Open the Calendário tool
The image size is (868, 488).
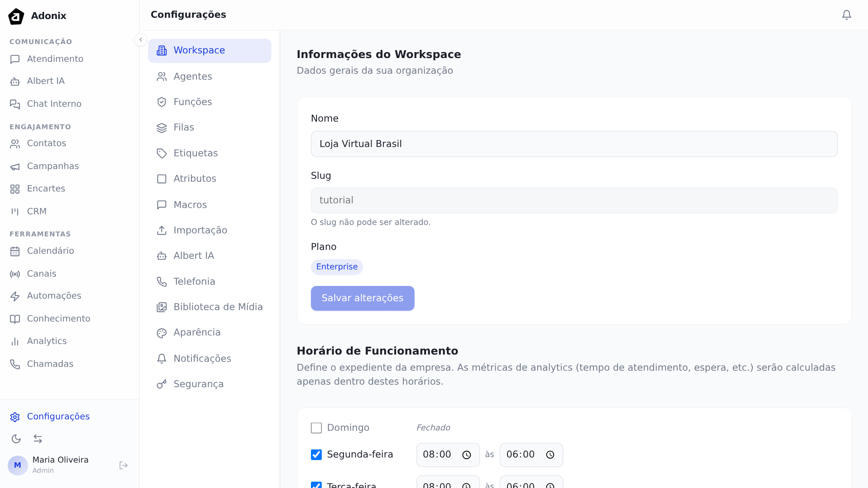50,251
